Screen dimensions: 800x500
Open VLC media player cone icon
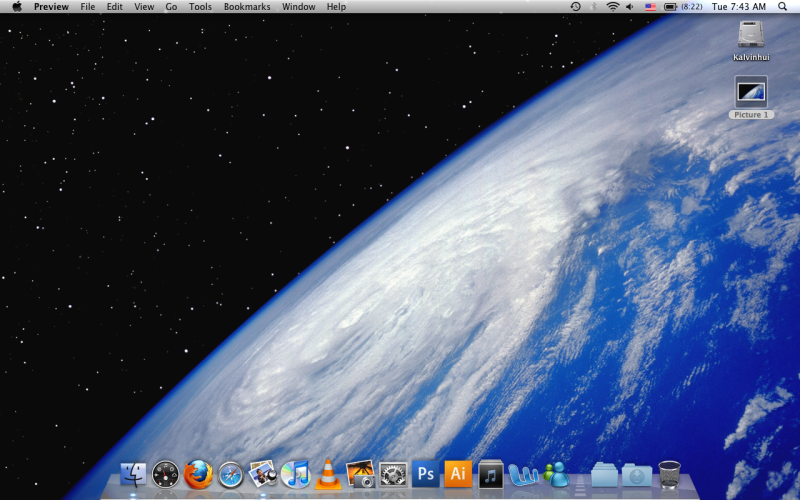click(327, 473)
